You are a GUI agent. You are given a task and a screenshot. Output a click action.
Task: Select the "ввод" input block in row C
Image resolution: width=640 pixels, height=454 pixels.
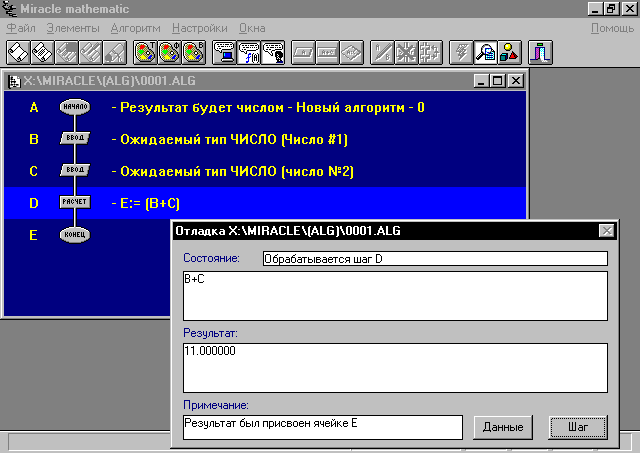(x=75, y=170)
